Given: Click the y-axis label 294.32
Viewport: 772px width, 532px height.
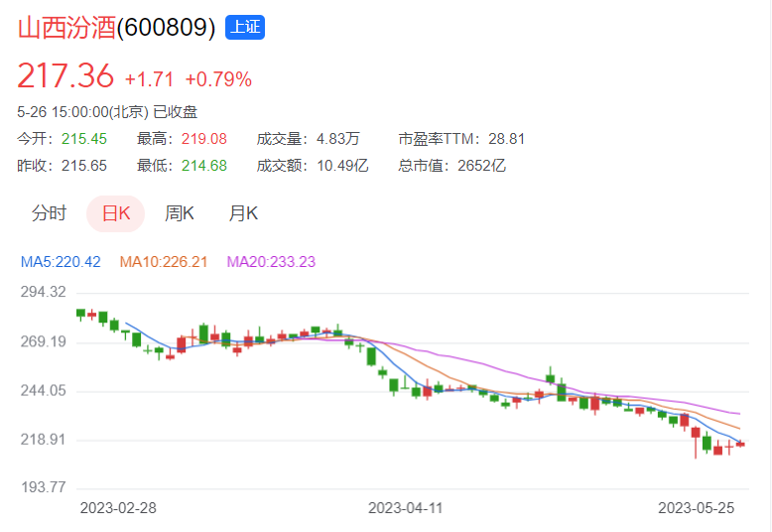Looking at the screenshot, I should tap(44, 292).
